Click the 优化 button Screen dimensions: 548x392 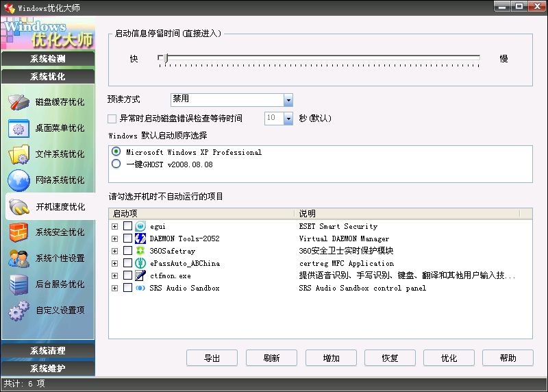click(x=449, y=358)
